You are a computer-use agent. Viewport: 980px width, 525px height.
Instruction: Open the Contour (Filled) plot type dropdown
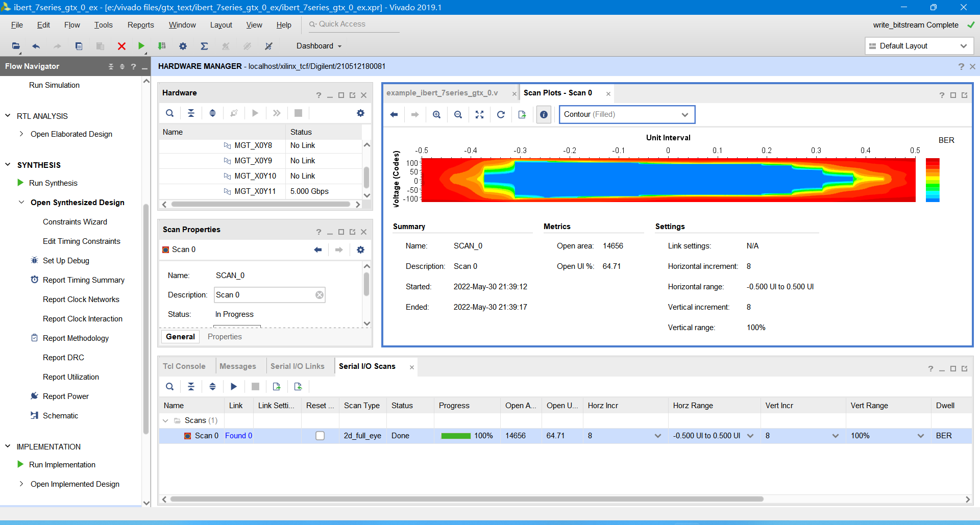(627, 114)
